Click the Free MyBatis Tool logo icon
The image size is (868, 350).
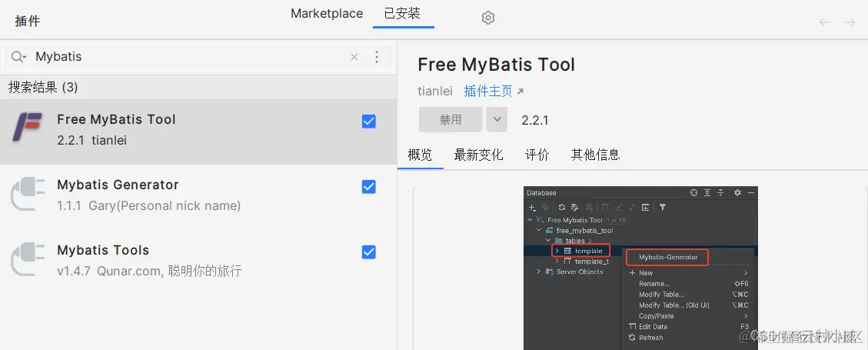(27, 128)
